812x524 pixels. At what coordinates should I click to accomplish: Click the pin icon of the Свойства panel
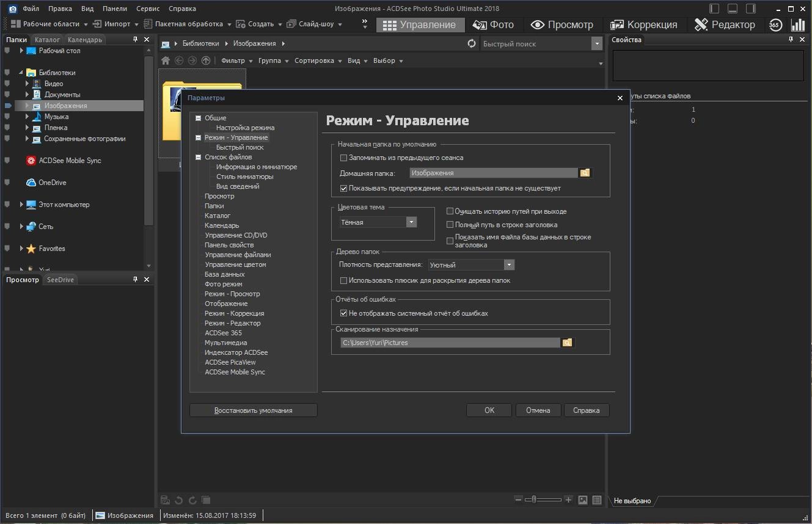click(x=792, y=39)
